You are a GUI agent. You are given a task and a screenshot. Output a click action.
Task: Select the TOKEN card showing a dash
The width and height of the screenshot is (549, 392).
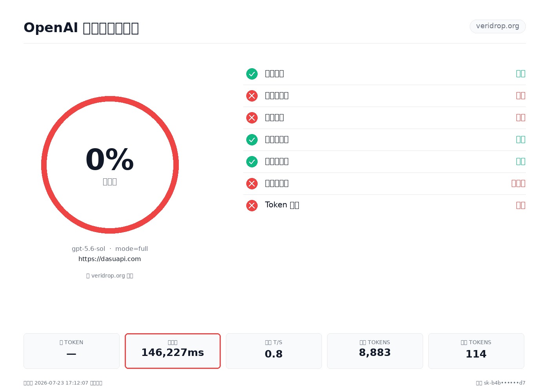pos(71,351)
